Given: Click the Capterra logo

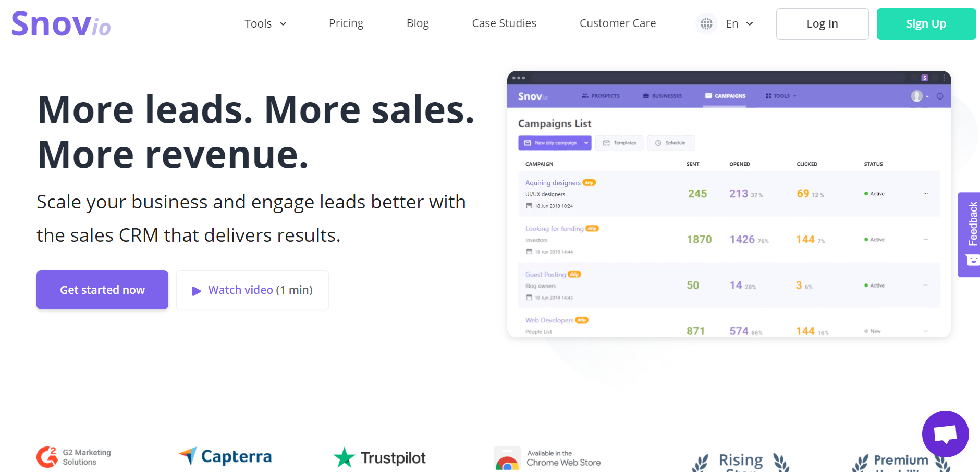Looking at the screenshot, I should [x=225, y=456].
